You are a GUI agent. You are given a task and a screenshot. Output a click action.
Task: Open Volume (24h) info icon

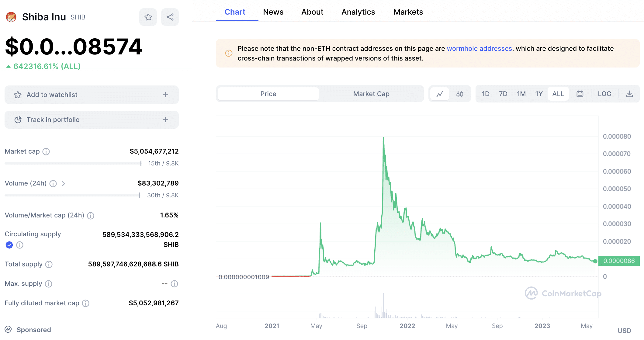click(53, 183)
